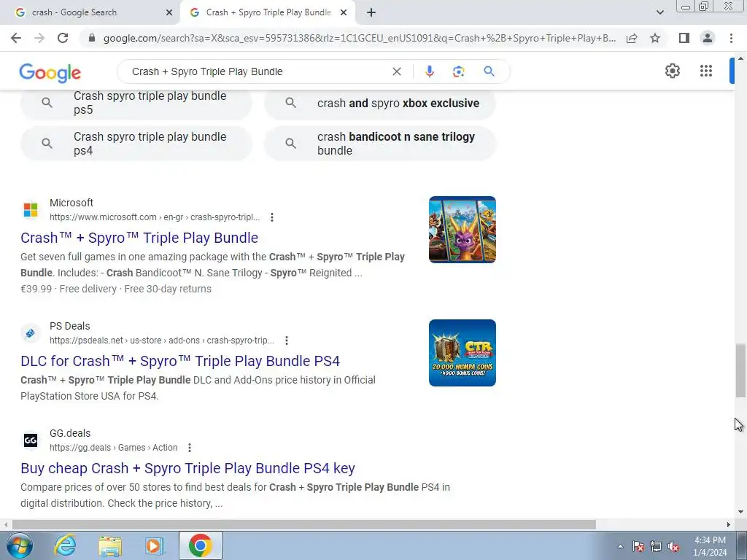Screen dimensions: 747x560
Task: Open the Google apps grid
Action: point(706,71)
